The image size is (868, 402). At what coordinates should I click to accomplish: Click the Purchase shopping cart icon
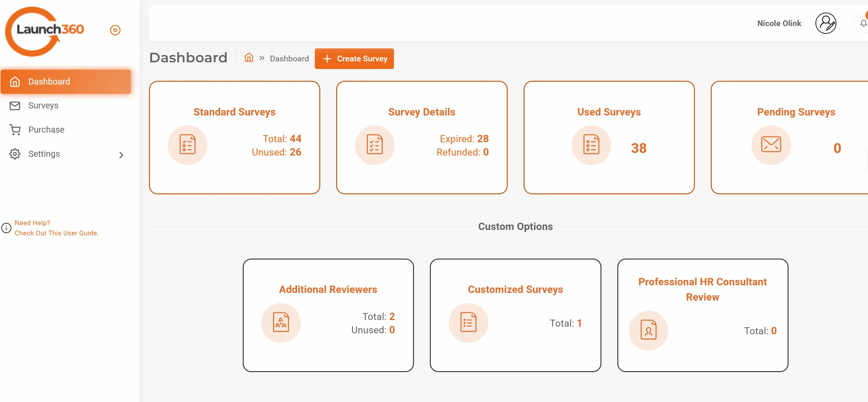pos(15,130)
